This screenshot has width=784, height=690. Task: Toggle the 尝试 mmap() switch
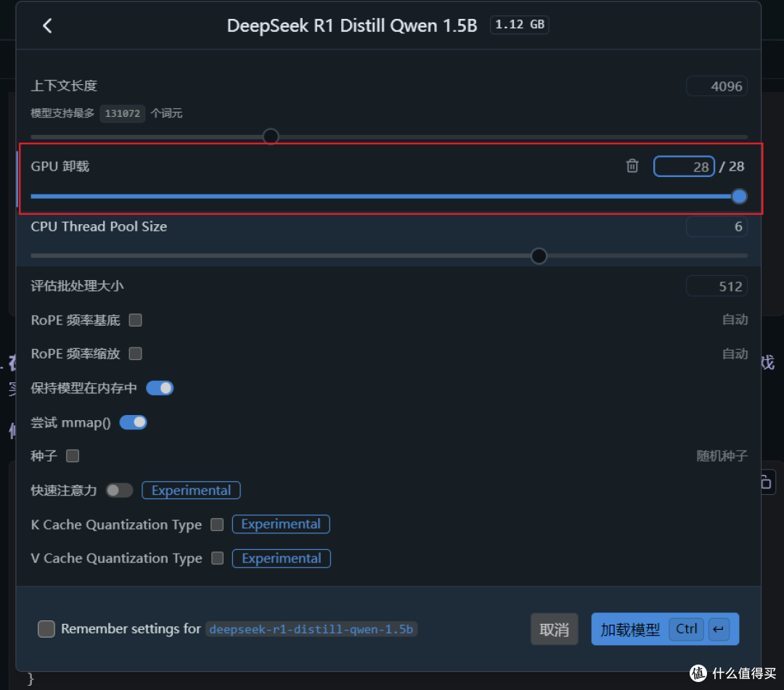(133, 422)
